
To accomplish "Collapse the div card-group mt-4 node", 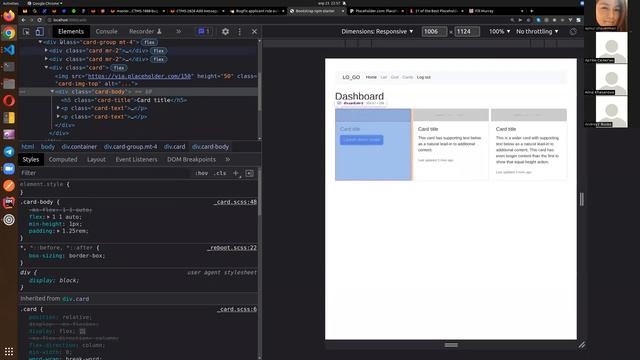I will point(40,42).
